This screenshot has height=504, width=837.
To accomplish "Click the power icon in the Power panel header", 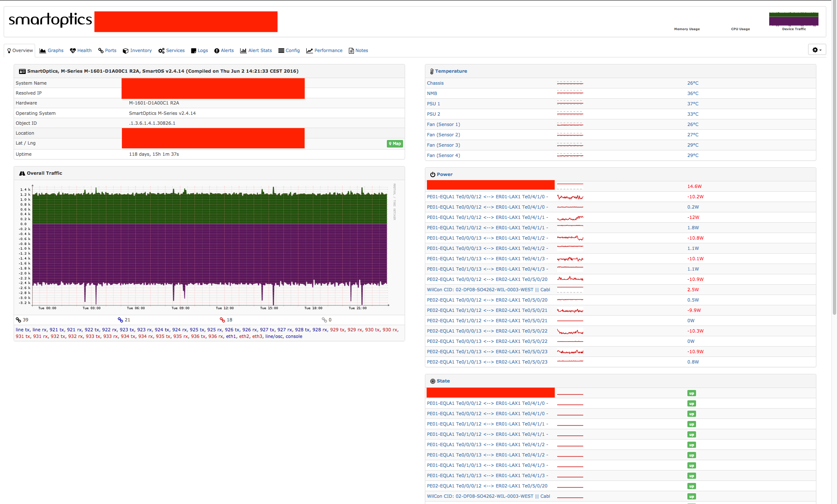I will pyautogui.click(x=433, y=174).
